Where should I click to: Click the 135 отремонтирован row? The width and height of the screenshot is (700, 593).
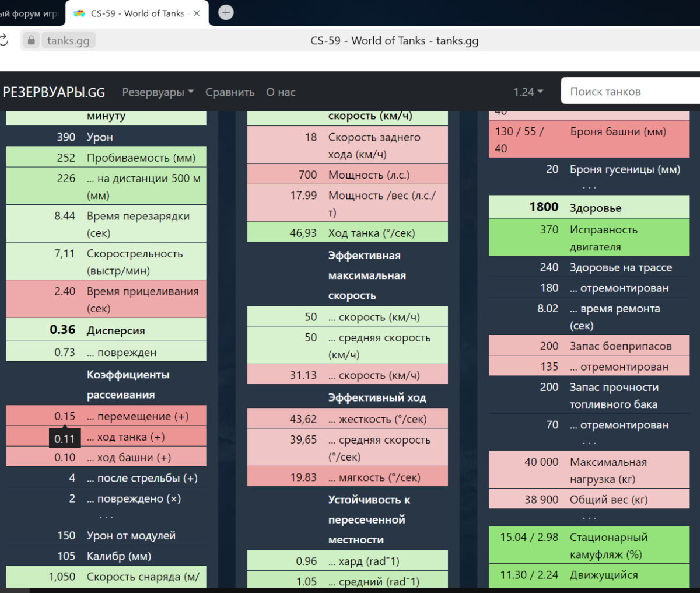point(589,367)
